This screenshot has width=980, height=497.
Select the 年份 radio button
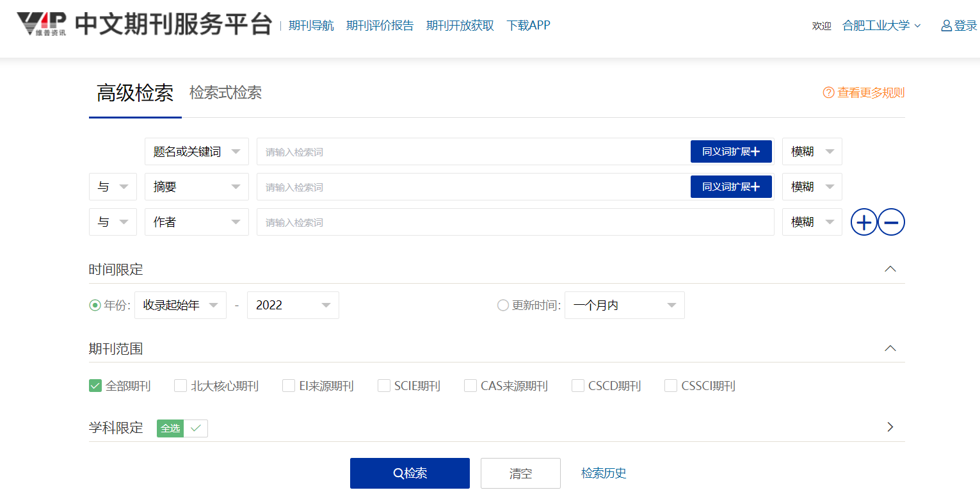[95, 306]
